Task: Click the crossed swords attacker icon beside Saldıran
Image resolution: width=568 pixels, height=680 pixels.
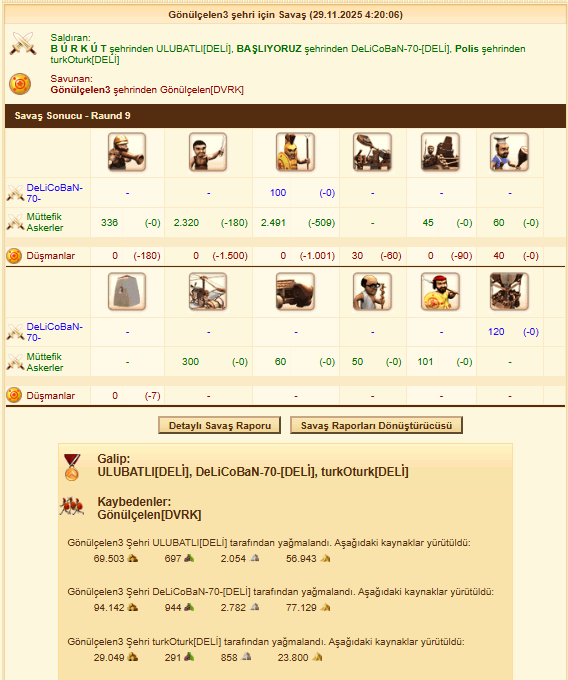Action: pos(23,43)
